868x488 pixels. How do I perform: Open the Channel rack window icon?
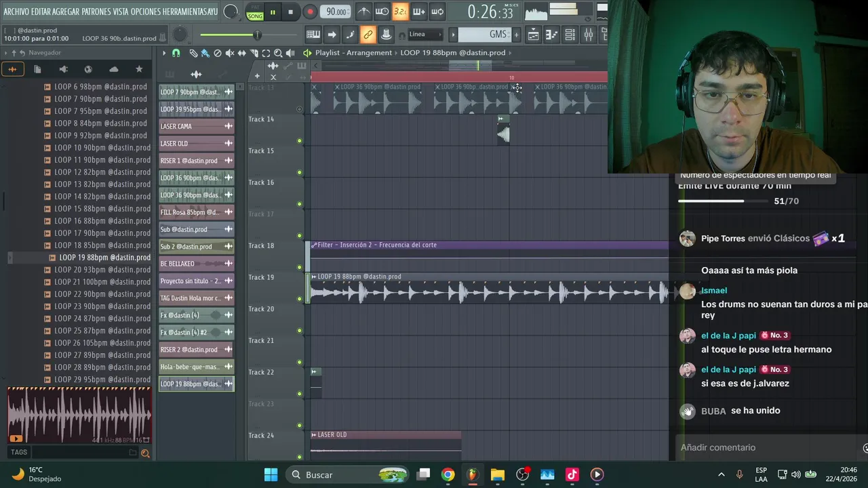pyautogui.click(x=570, y=35)
